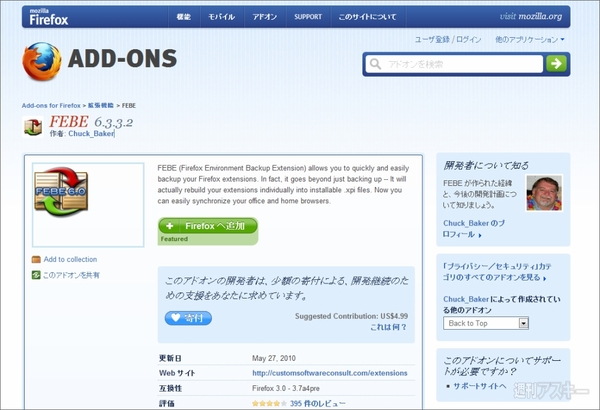This screenshot has height=410, width=600.
Task: Open author Chuck_Baker link under title
Action: [91, 134]
